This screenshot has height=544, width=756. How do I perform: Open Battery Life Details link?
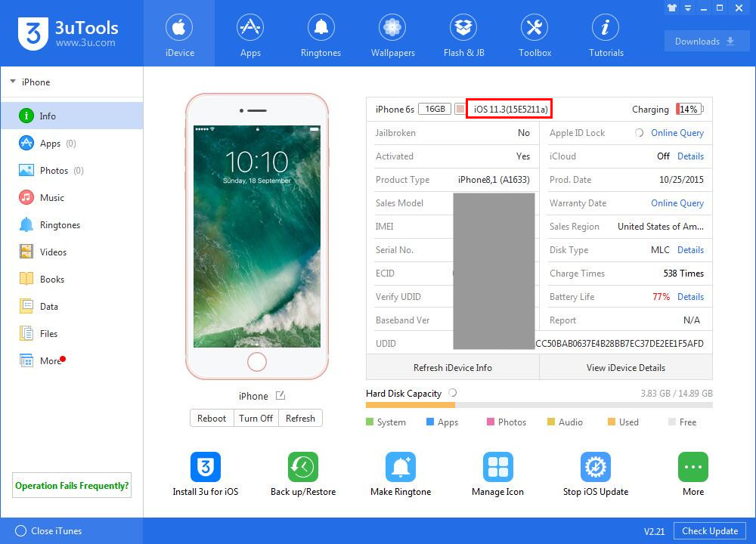tap(690, 297)
